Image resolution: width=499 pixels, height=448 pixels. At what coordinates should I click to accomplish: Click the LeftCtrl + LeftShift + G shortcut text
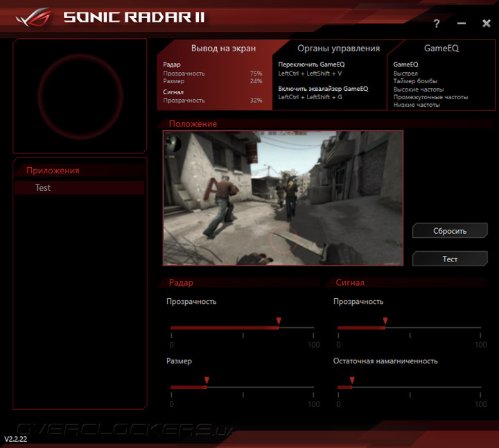click(310, 97)
